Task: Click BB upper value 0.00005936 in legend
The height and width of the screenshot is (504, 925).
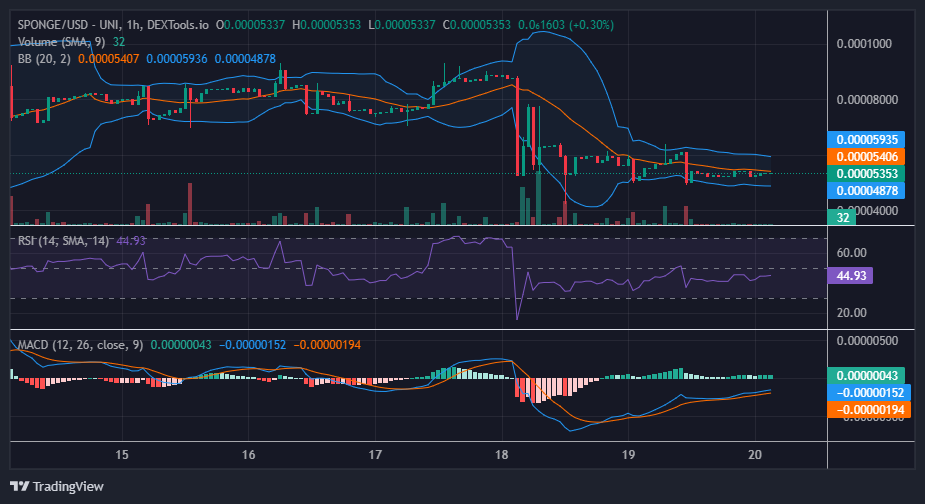Action: tap(177, 59)
